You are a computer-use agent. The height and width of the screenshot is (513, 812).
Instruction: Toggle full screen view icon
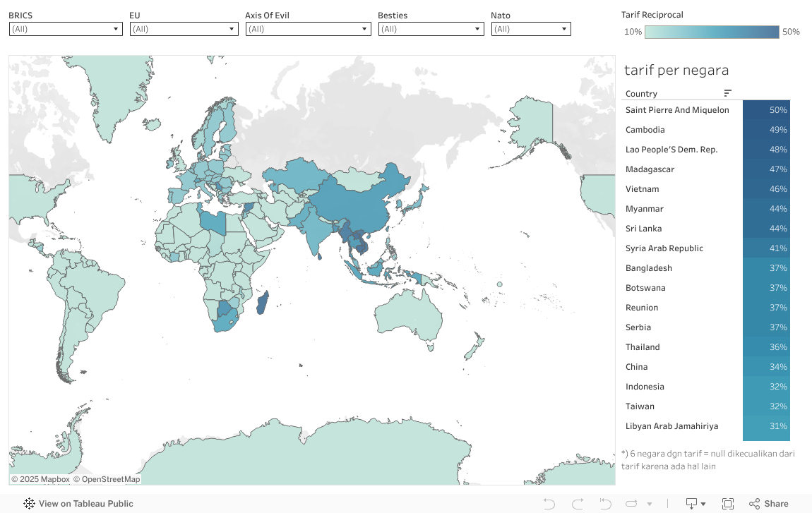coord(727,504)
